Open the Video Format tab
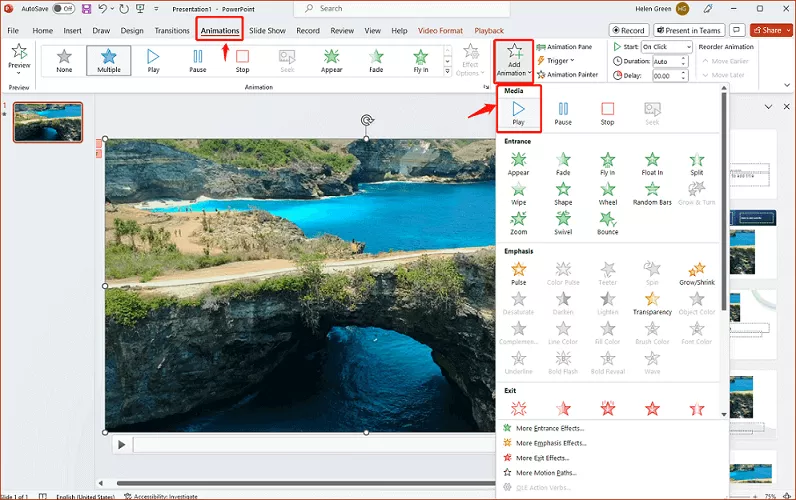796x500 pixels. [440, 30]
